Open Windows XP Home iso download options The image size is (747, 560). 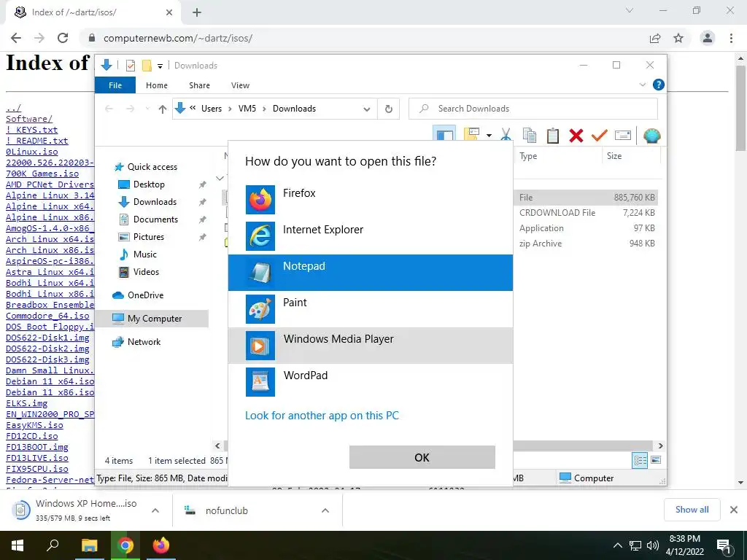155,510
